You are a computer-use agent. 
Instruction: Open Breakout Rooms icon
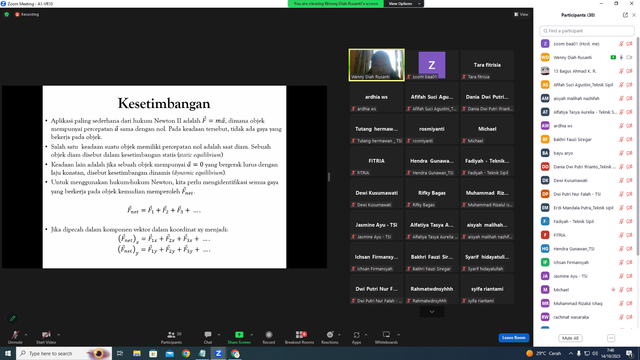[x=300, y=335]
